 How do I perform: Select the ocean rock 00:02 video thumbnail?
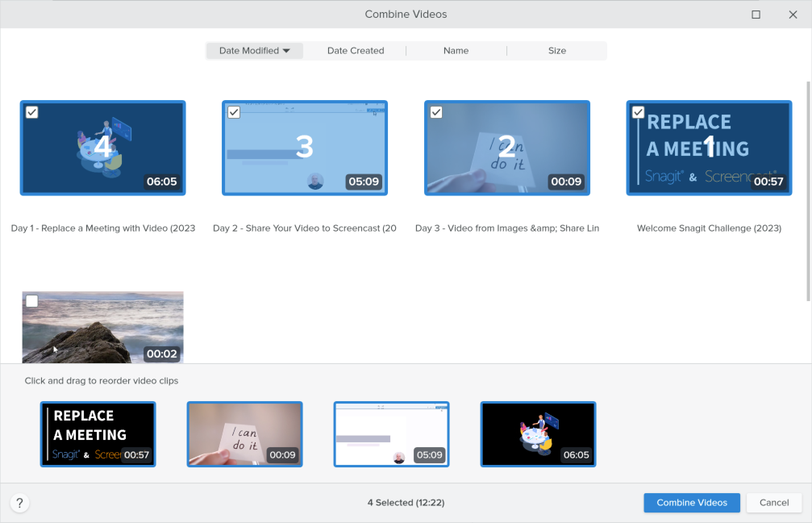pos(103,327)
